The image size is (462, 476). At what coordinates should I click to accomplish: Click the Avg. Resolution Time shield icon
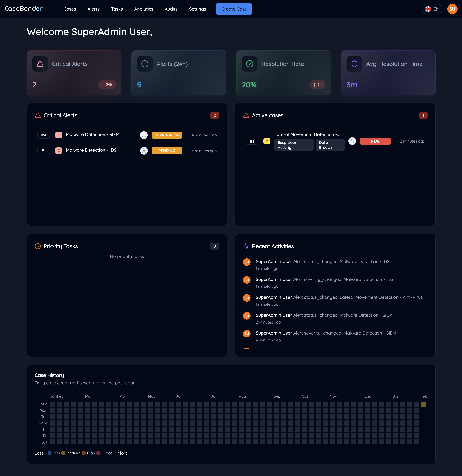click(x=354, y=64)
